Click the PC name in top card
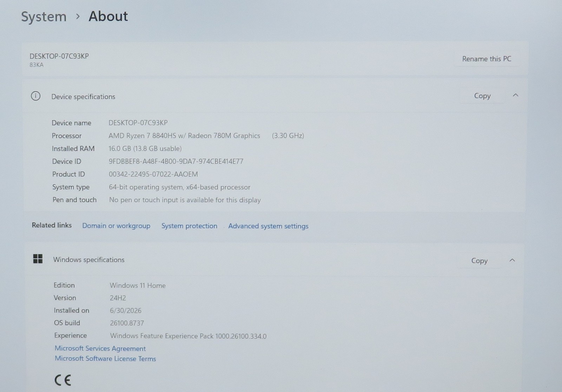The height and width of the screenshot is (392, 562). [x=59, y=56]
